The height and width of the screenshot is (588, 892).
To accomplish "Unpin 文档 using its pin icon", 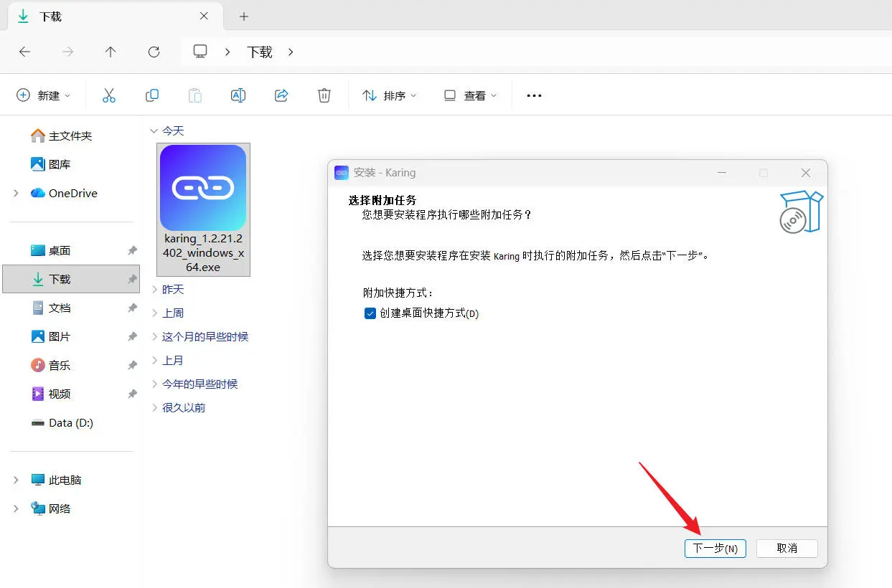I will [x=132, y=308].
